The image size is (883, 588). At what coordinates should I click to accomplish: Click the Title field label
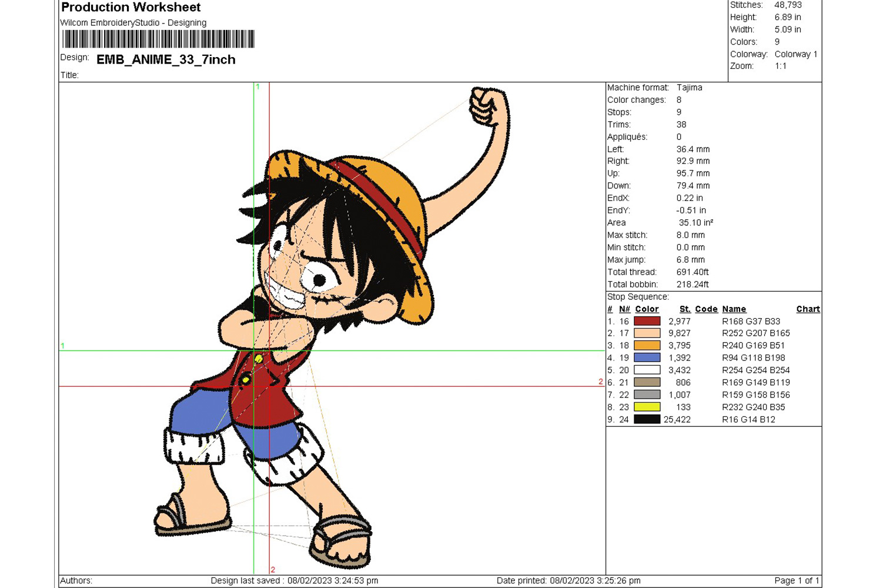[x=69, y=75]
